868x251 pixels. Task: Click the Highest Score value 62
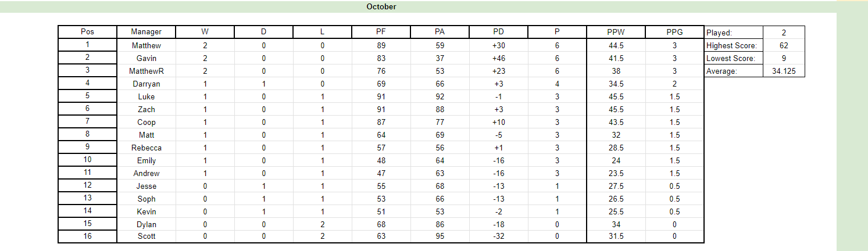click(x=783, y=45)
